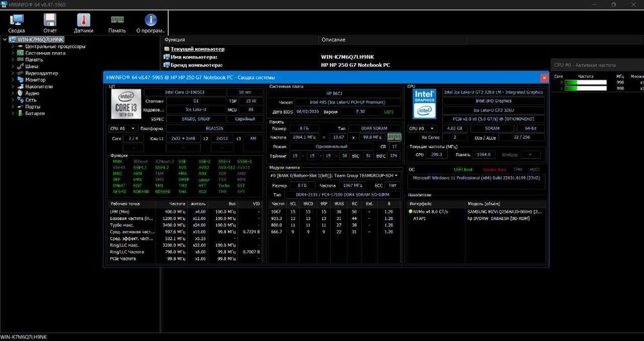Select the Батарея tree item
The image size is (644, 341).
point(35,113)
